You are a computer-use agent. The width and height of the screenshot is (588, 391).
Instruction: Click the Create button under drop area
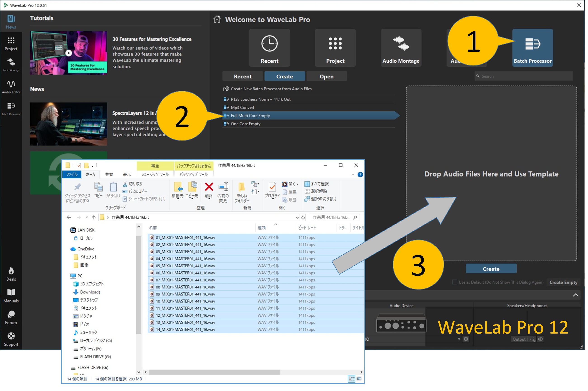pyautogui.click(x=491, y=269)
